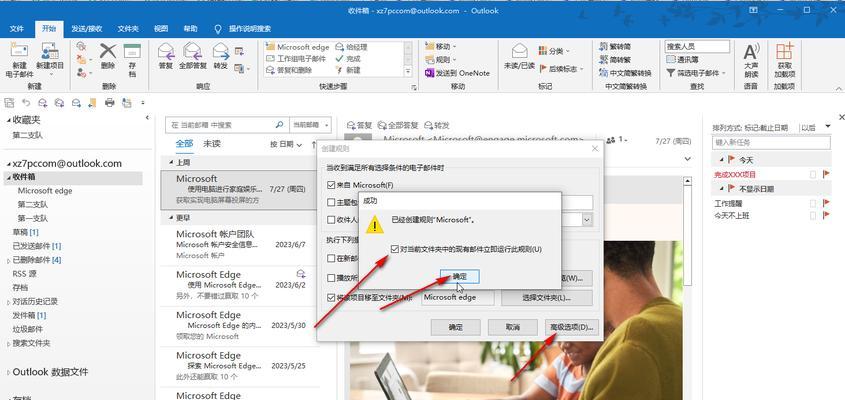Click 答复 in reading pane header
845x400 pixels.
[359, 125]
